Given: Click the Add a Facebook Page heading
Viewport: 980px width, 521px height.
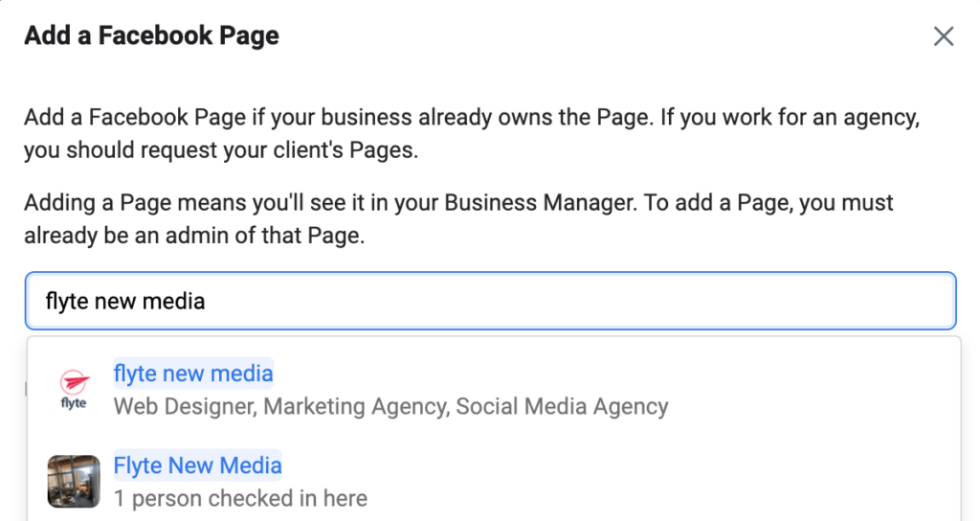Looking at the screenshot, I should click(152, 35).
